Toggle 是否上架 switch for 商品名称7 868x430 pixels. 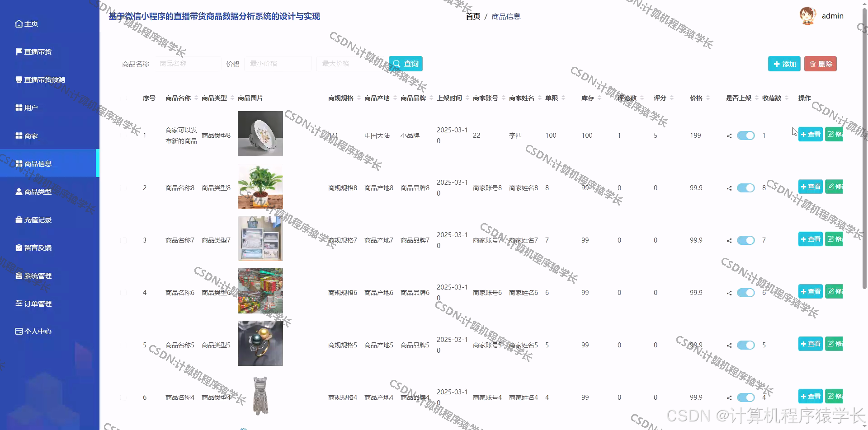click(x=746, y=240)
